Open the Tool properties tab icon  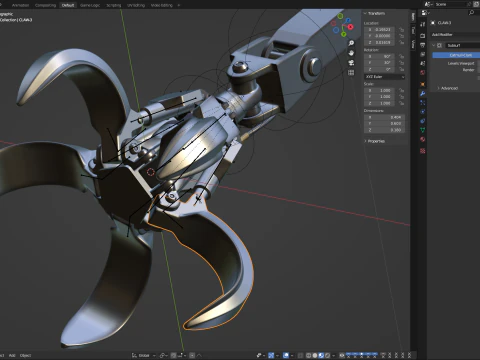pyautogui.click(x=423, y=24)
